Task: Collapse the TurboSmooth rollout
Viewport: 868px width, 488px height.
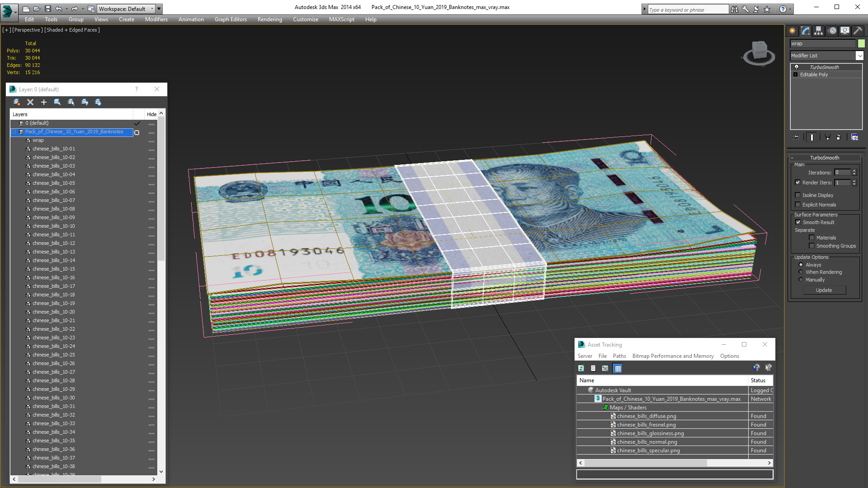Action: point(792,158)
